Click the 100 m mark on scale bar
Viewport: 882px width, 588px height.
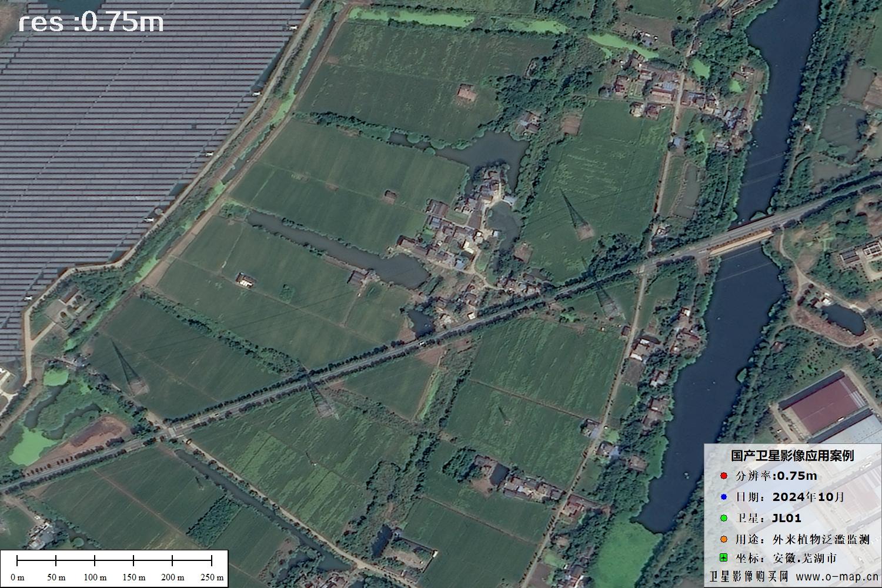coord(95,577)
